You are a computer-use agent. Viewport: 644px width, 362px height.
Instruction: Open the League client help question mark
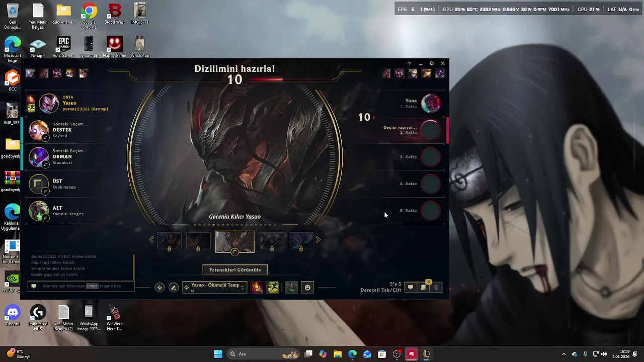click(410, 64)
